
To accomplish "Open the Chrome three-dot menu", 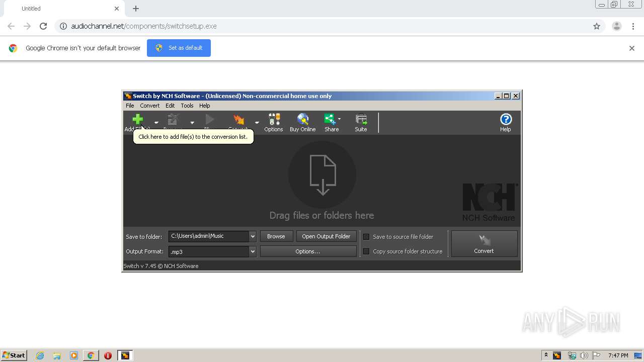I will tap(633, 26).
